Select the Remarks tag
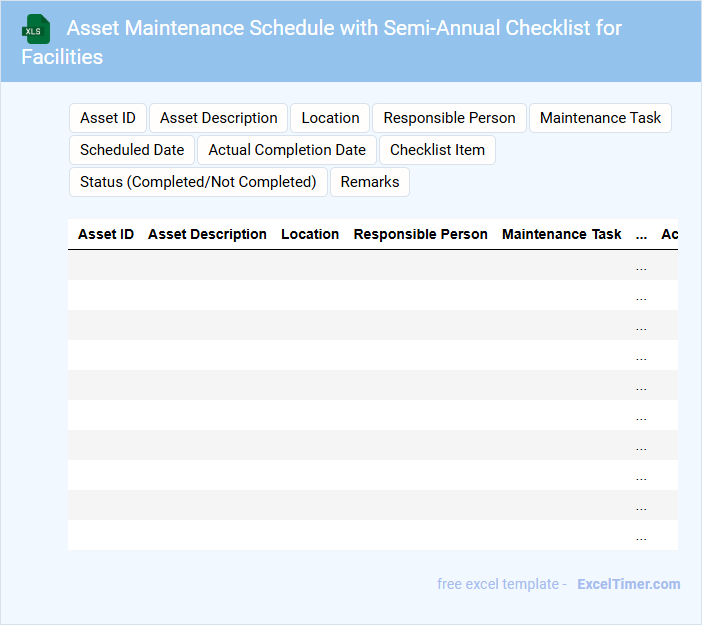This screenshot has width=702, height=625. [x=370, y=182]
